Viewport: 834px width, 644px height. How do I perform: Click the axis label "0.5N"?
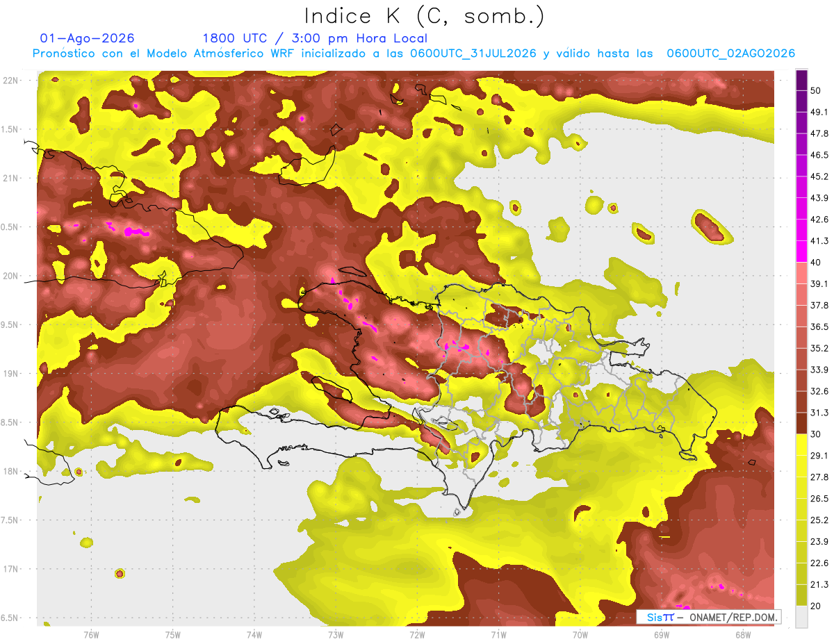point(10,227)
